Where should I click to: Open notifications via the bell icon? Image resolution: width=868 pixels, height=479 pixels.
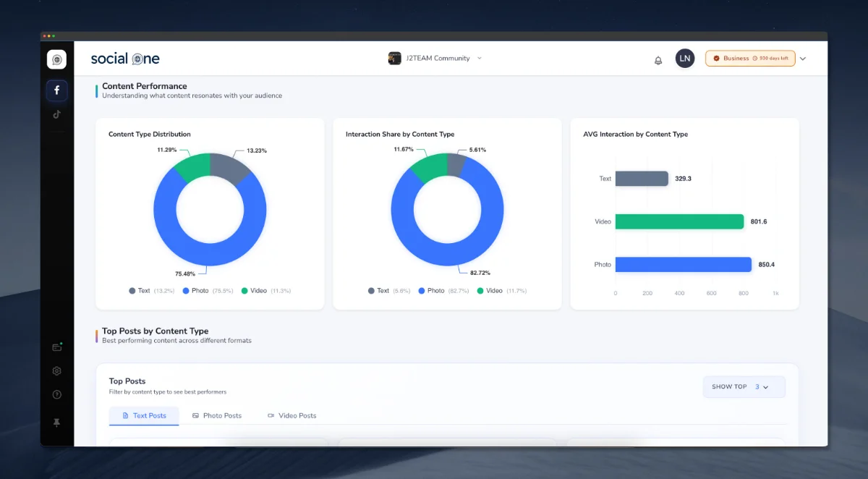pos(658,60)
